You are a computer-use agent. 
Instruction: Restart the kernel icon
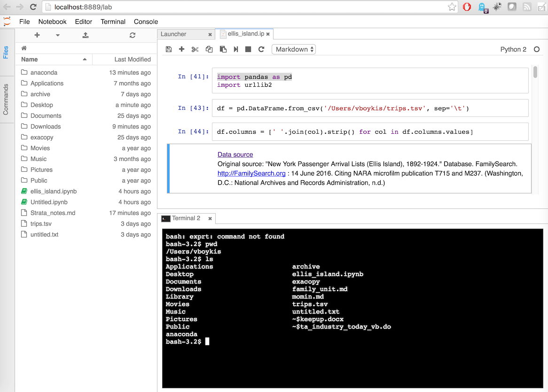(261, 49)
